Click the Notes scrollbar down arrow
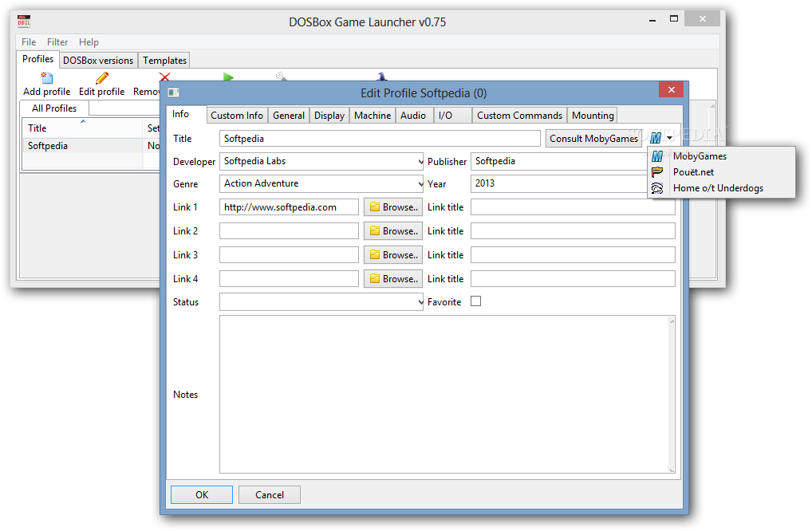The width and height of the screenshot is (812, 531). [672, 470]
